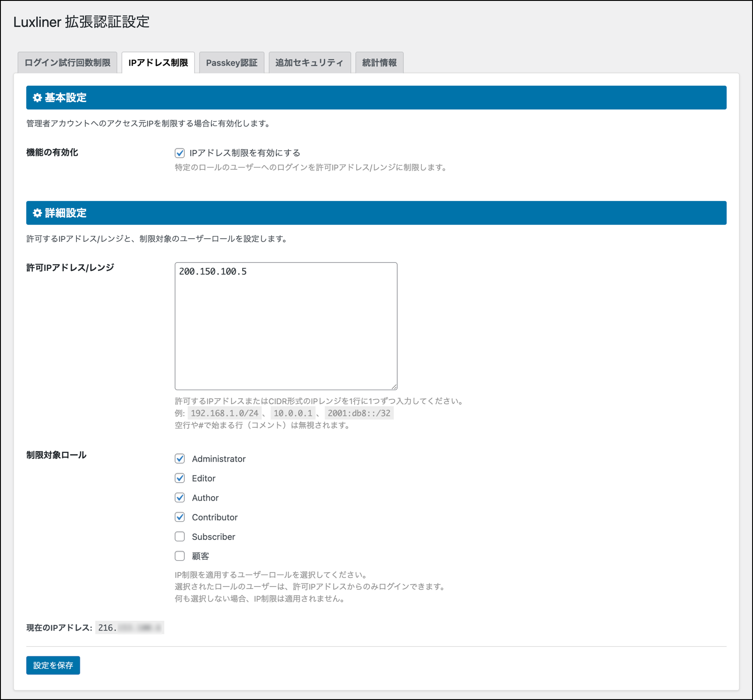
Task: Select the IPアドレス制限 tab
Action: tap(158, 63)
